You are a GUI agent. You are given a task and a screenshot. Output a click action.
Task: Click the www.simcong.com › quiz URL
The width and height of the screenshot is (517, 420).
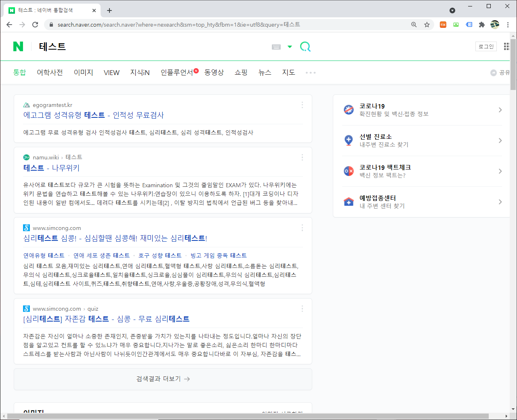coord(65,309)
